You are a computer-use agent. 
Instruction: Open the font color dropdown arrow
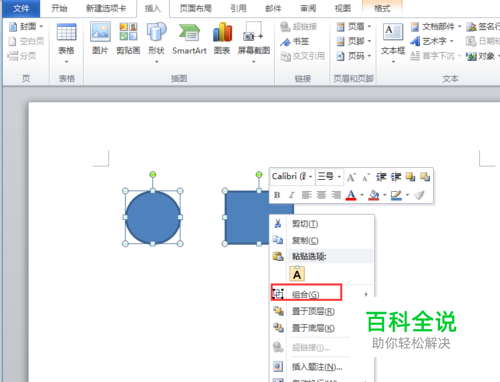pos(362,195)
